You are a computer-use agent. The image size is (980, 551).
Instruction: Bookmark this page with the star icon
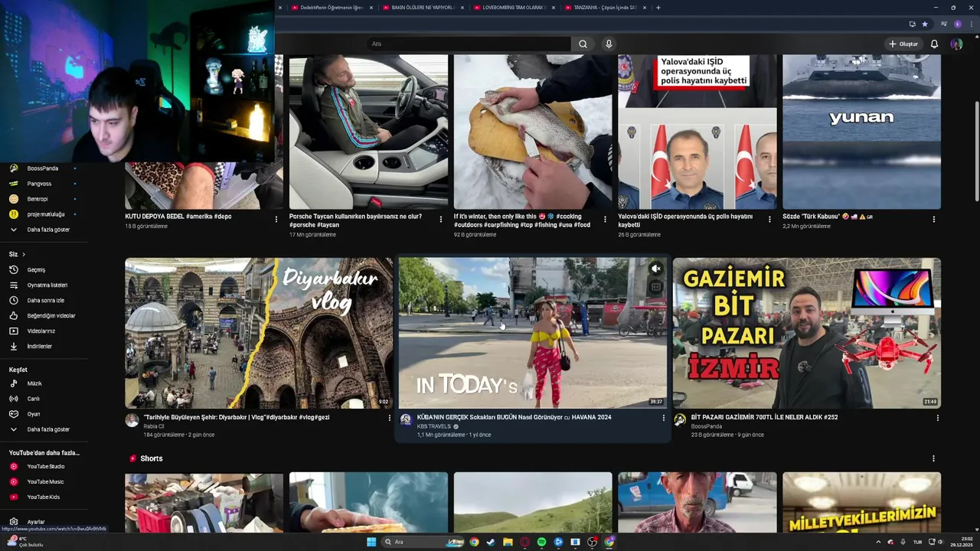[x=924, y=24]
